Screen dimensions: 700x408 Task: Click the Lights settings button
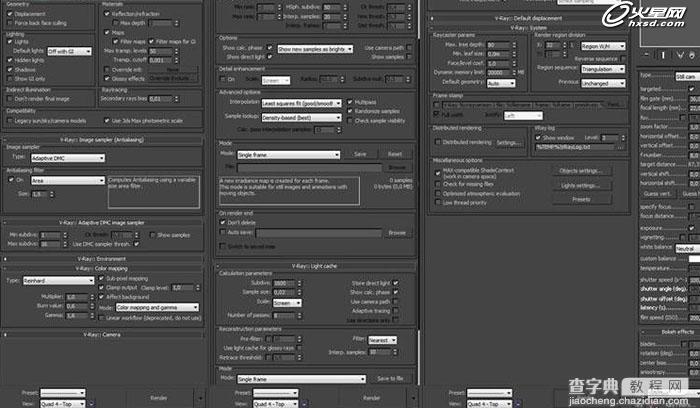coord(581,186)
